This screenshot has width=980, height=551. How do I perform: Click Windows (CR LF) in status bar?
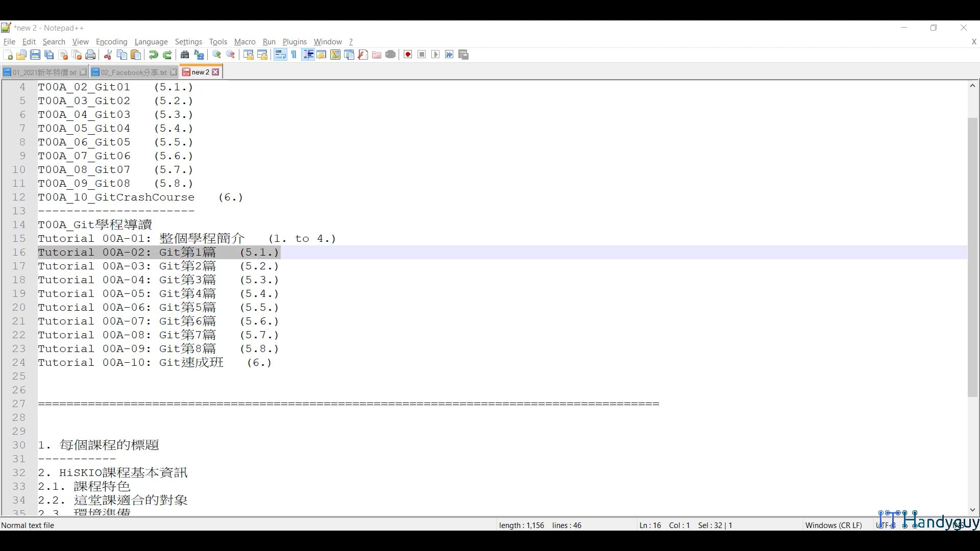[833, 525]
